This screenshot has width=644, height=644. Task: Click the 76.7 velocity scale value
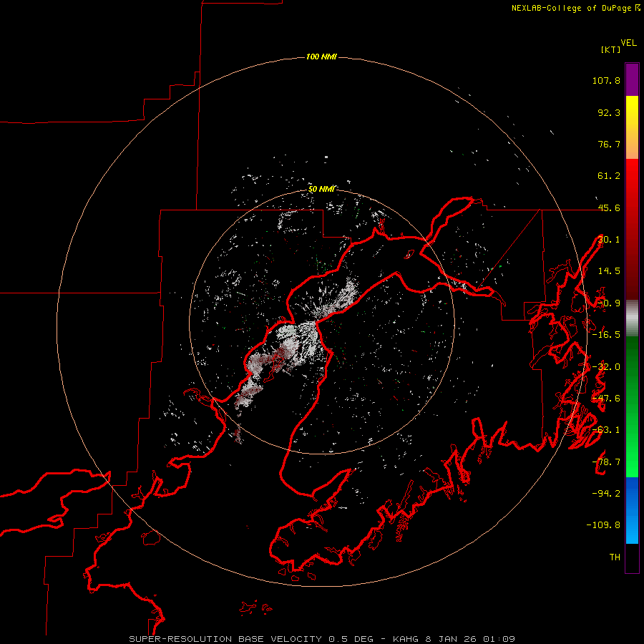click(609, 144)
